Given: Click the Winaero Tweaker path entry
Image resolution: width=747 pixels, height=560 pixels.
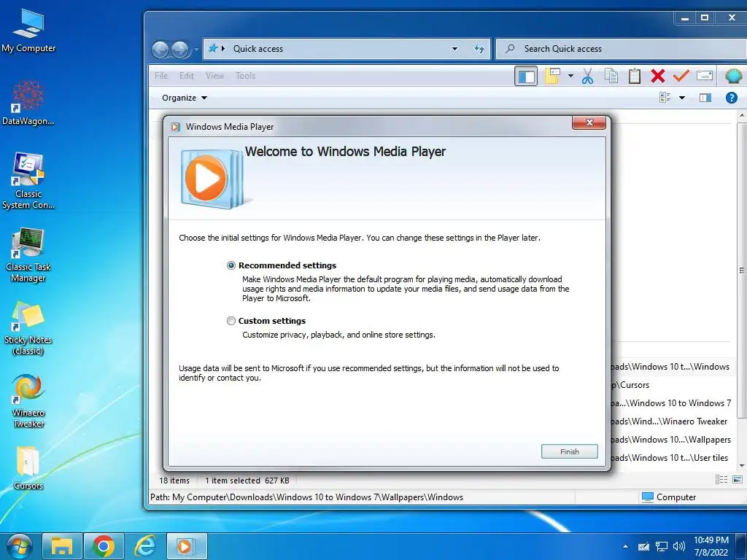Looking at the screenshot, I should [670, 421].
